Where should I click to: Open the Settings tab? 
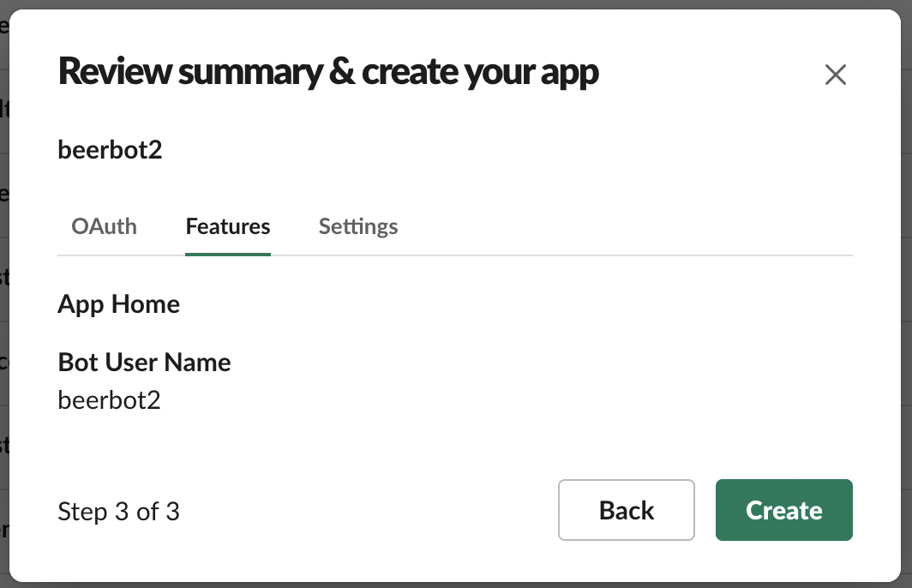(358, 226)
